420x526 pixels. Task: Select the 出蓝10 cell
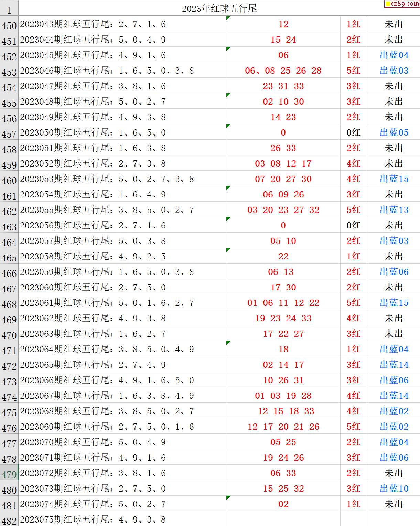click(394, 489)
